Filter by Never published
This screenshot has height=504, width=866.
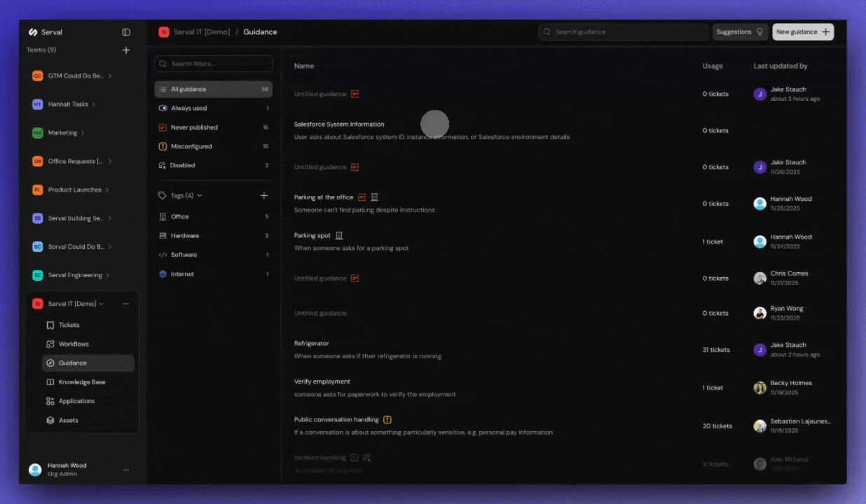(x=214, y=127)
